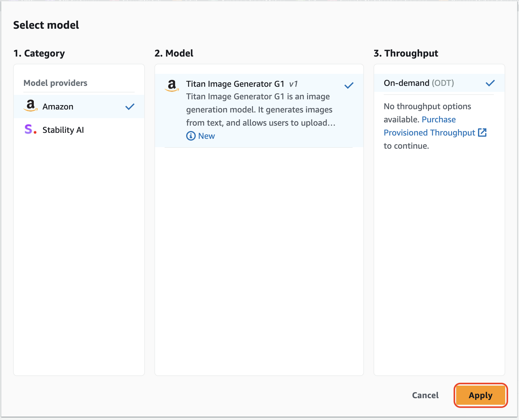Select Stability AI as the model provider
This screenshot has width=519, height=420.
point(79,130)
